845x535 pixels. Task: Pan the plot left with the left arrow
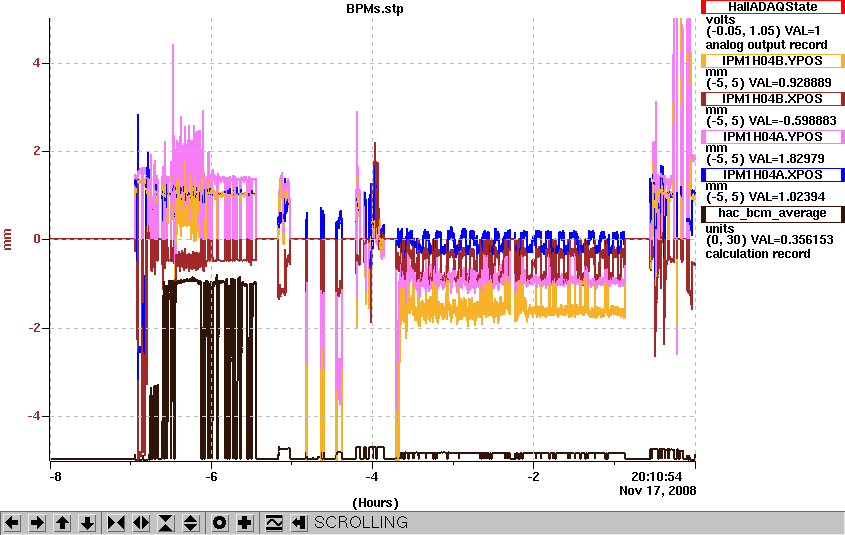12,523
